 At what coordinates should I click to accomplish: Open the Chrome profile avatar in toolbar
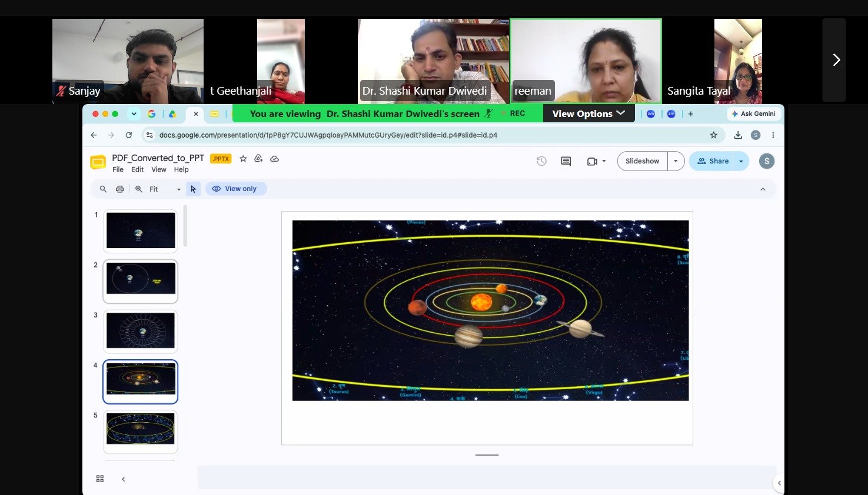coord(756,135)
